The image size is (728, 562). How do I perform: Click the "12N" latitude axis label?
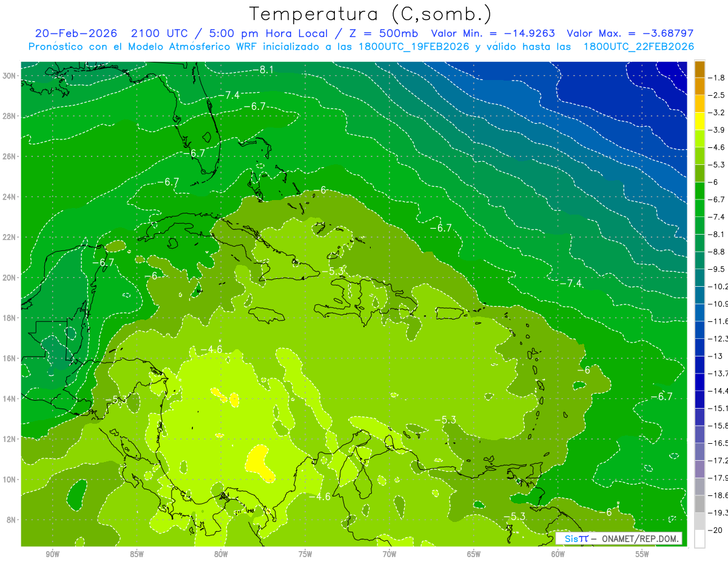(x=10, y=439)
